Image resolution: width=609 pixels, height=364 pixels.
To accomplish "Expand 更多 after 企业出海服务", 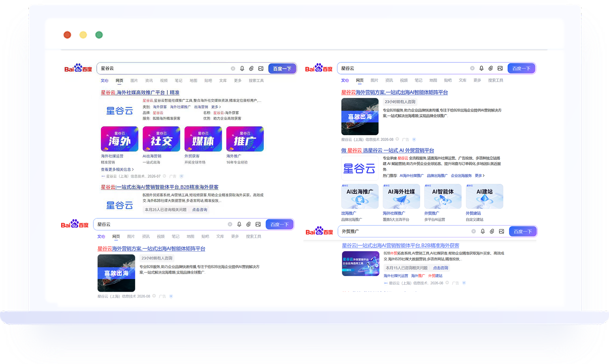I will [479, 176].
